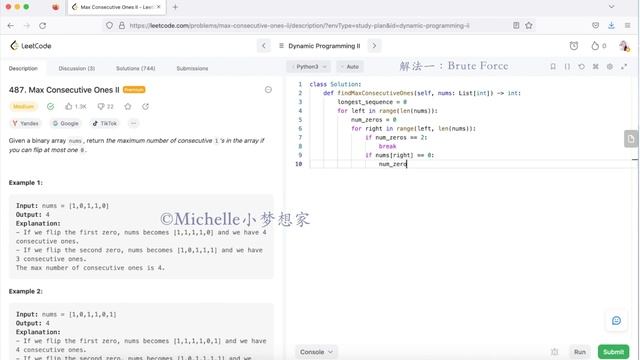Viewport: 640px width, 360px height.
Task: Switch to the Submissions tab
Action: (192, 68)
